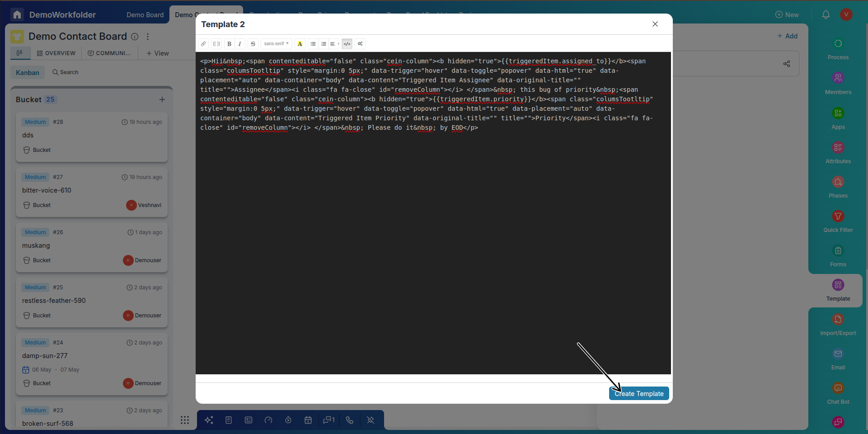Viewport: 868px width, 434px height.
Task: Open Import/Export in the right sidebar
Action: pyautogui.click(x=838, y=325)
